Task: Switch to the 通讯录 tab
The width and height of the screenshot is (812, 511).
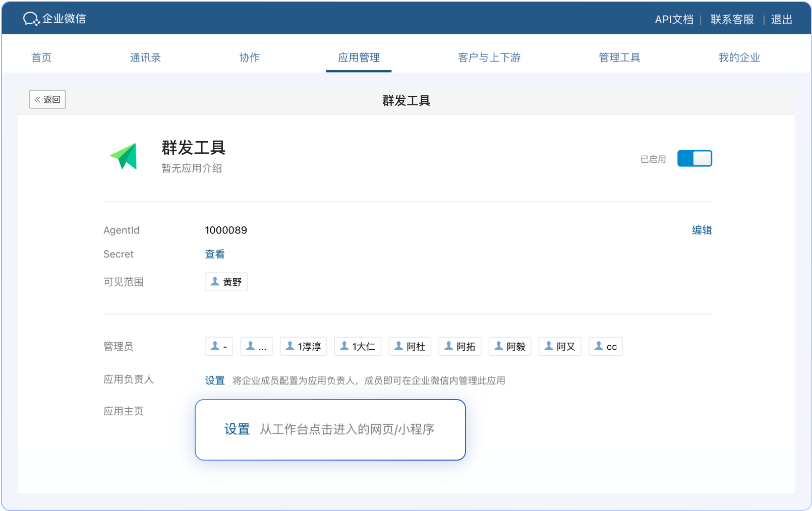Action: (145, 57)
